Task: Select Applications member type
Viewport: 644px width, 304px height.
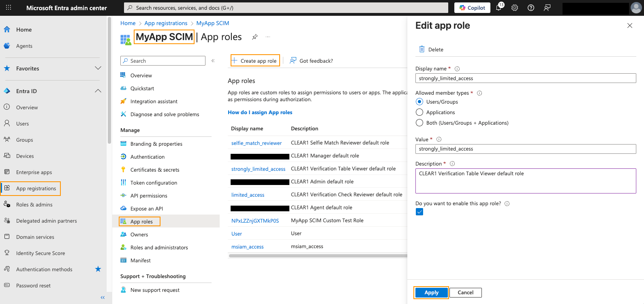Action: (419, 112)
